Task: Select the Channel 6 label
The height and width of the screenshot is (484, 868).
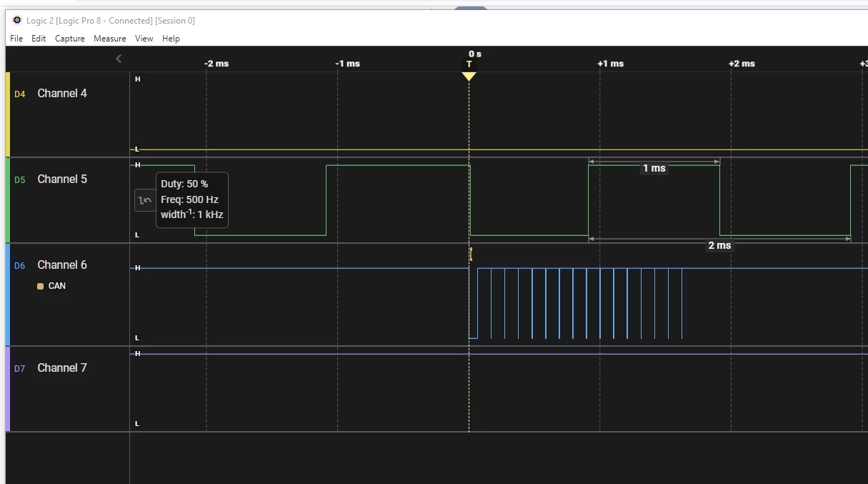Action: (x=62, y=265)
